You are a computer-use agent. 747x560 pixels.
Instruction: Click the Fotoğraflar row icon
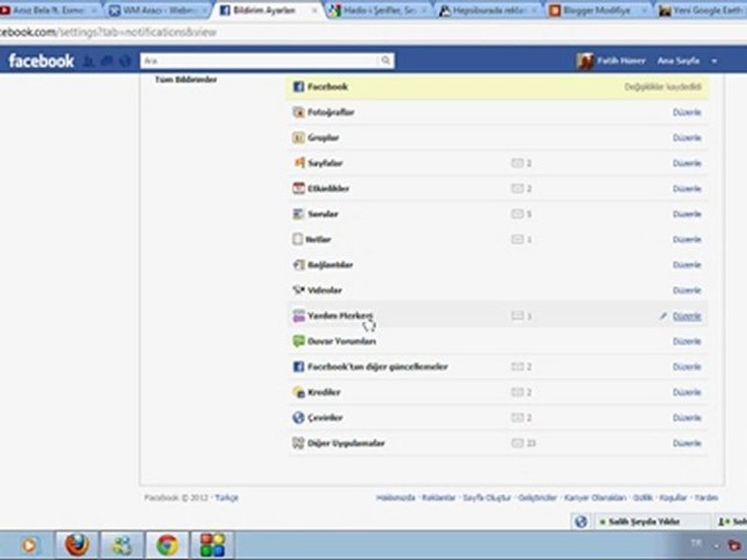pyautogui.click(x=298, y=112)
